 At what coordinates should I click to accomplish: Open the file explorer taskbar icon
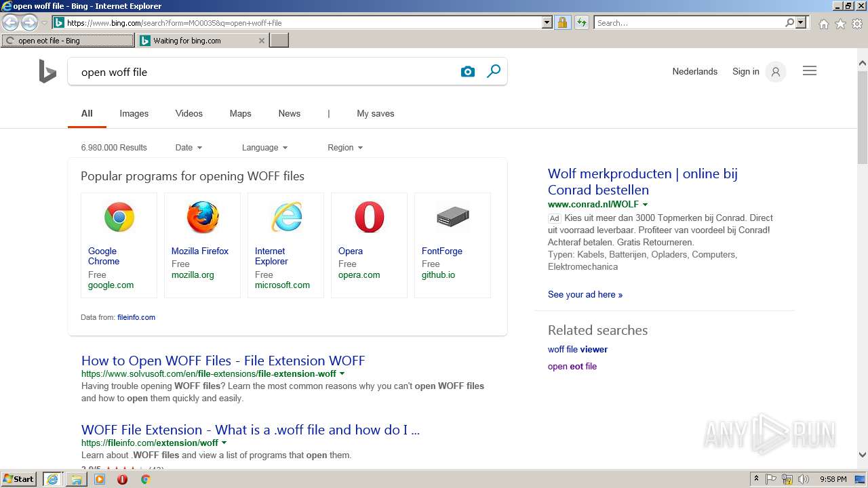point(76,479)
